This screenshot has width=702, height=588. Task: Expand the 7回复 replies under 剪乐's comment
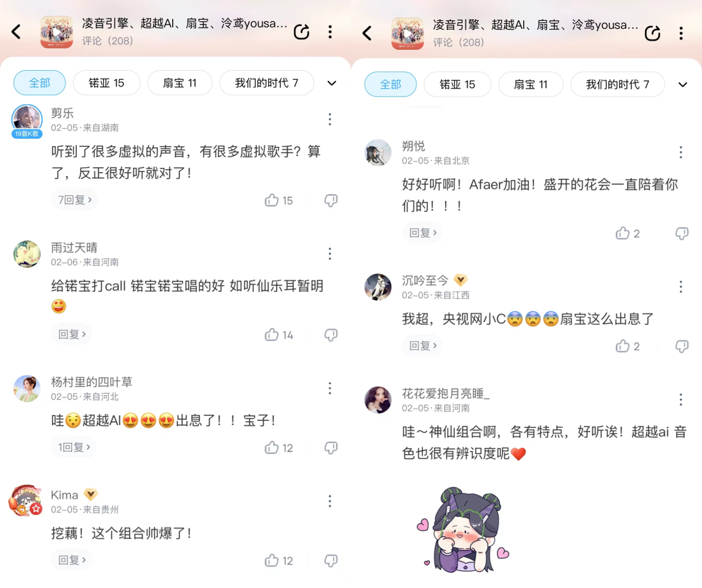point(74,200)
